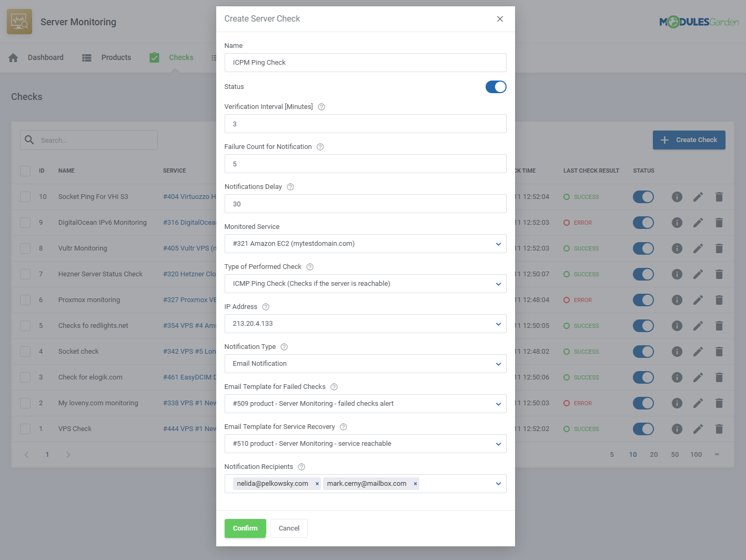
Task: Select all checks with the header checkbox
Action: click(25, 171)
